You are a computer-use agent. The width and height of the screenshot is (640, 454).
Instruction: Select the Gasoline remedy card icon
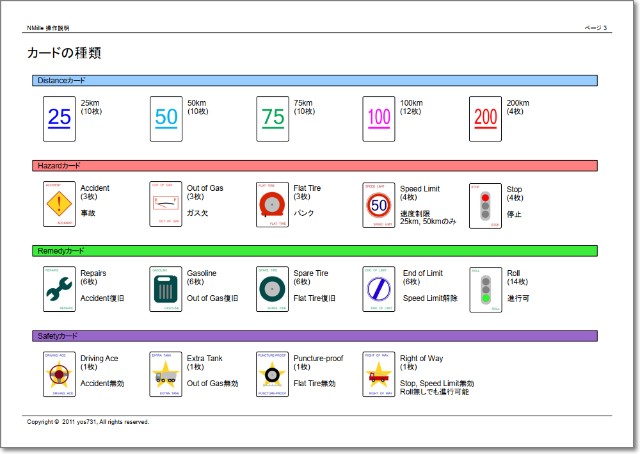(x=166, y=289)
